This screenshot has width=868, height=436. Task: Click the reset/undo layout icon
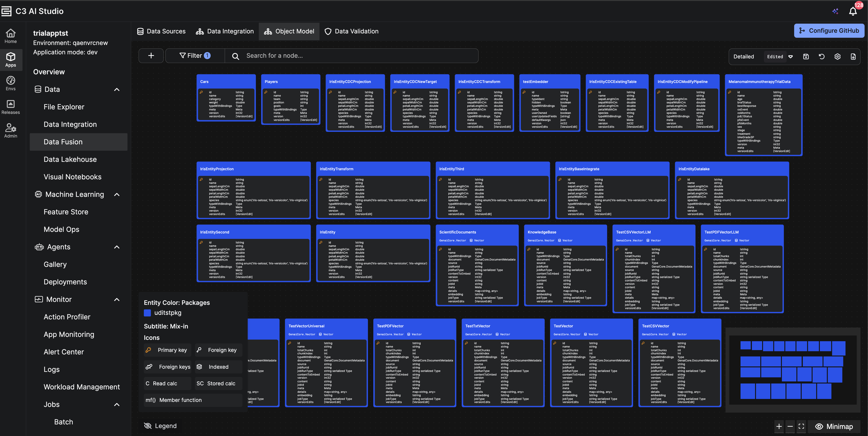pyautogui.click(x=821, y=57)
